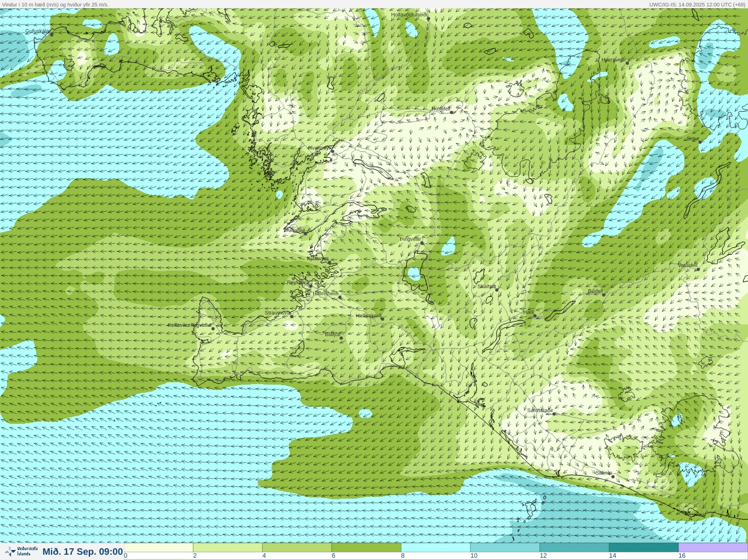Click the Akrafjall station label
Viewport: 748px width, 560px height.
pyautogui.click(x=295, y=230)
